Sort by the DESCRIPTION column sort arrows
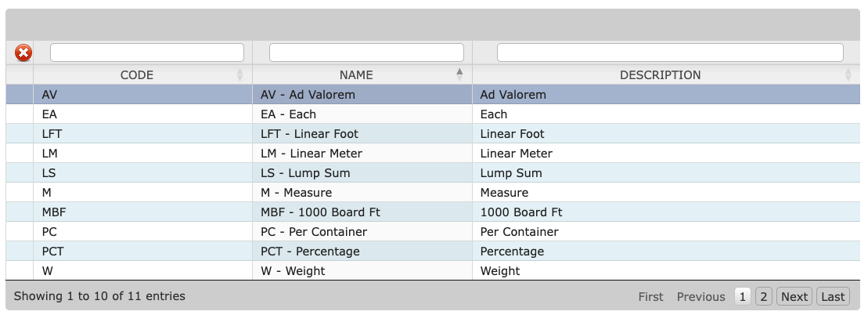Image resolution: width=868 pixels, height=315 pixels. (848, 75)
